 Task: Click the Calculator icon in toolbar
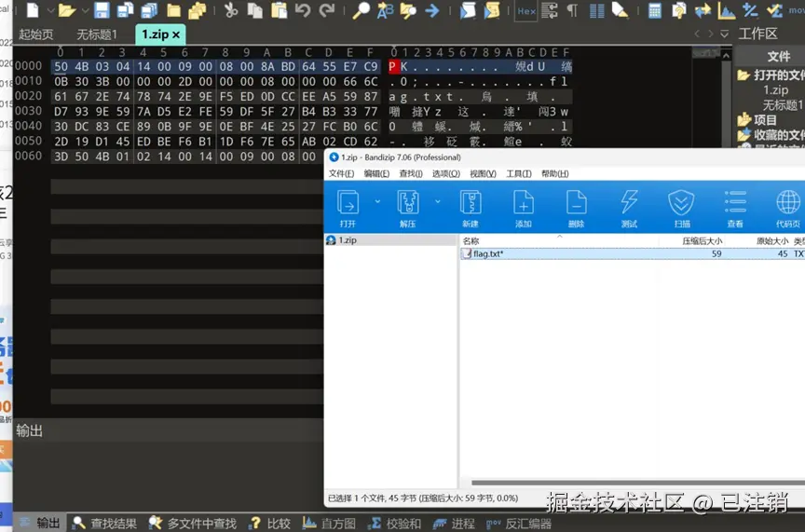655,9
